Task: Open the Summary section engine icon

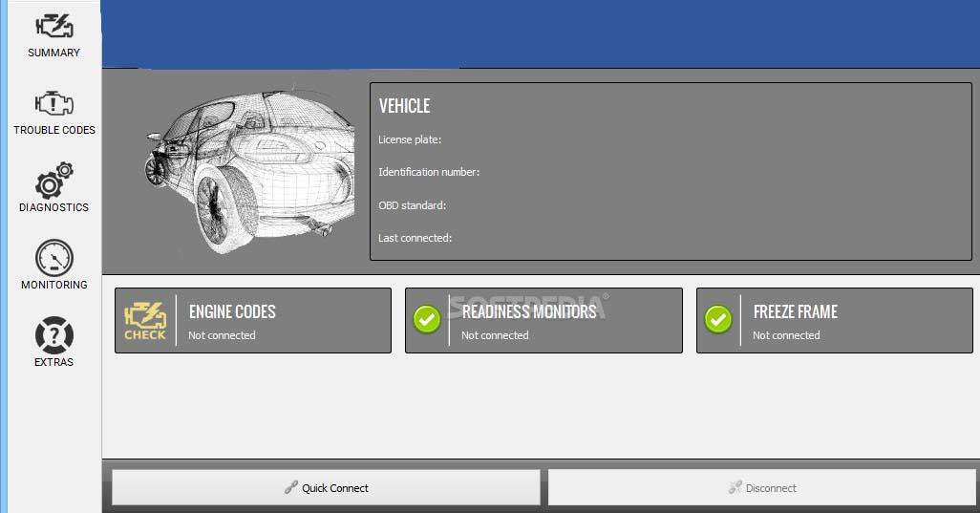Action: coord(54,26)
